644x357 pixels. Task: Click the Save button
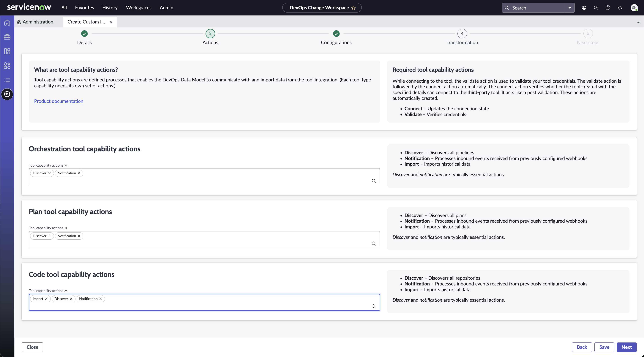604,347
